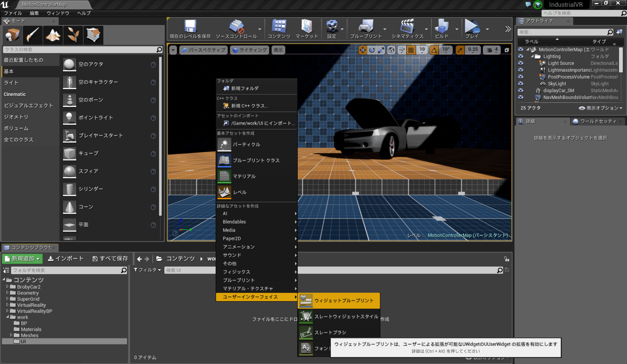Click the Widget Blueprint submenu entry

point(339,300)
